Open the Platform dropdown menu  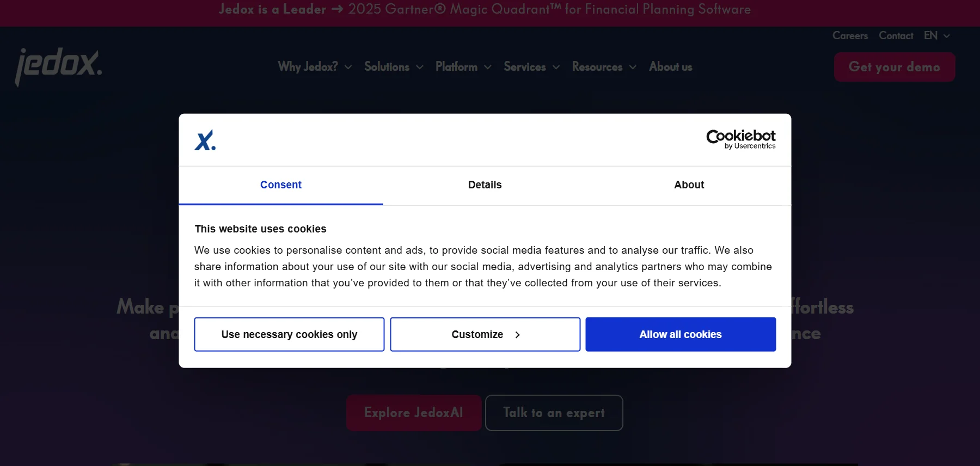[x=463, y=67]
